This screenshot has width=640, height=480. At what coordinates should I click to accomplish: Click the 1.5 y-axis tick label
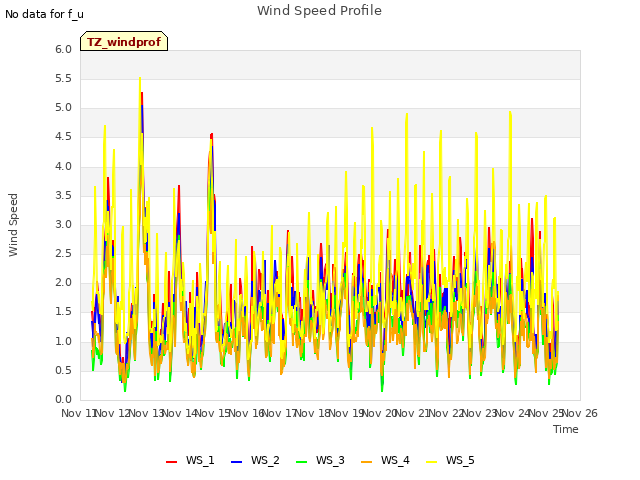click(63, 312)
